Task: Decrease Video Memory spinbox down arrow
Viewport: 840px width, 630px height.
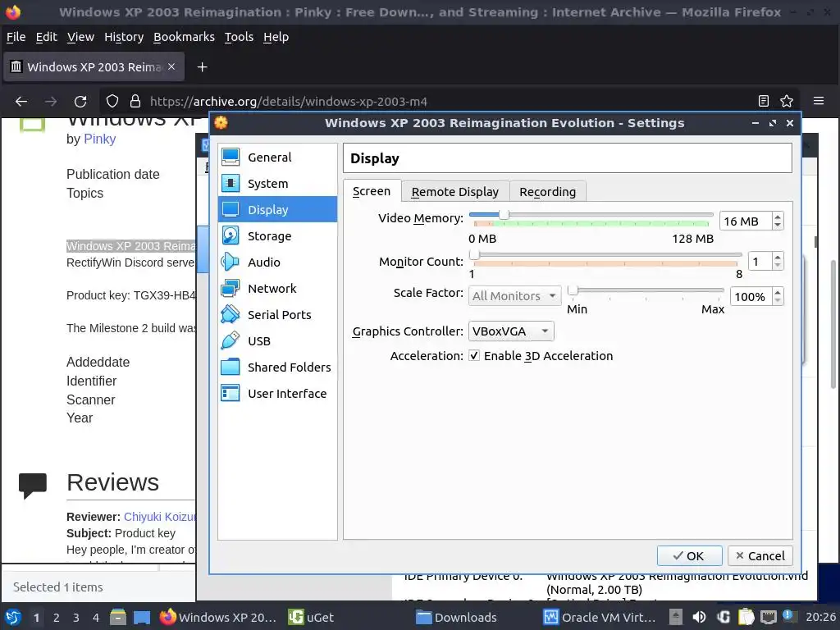Action: pyautogui.click(x=778, y=226)
